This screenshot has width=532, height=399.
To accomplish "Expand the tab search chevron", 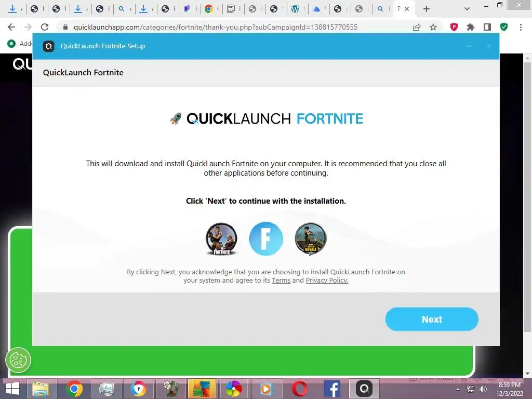I will [x=467, y=9].
